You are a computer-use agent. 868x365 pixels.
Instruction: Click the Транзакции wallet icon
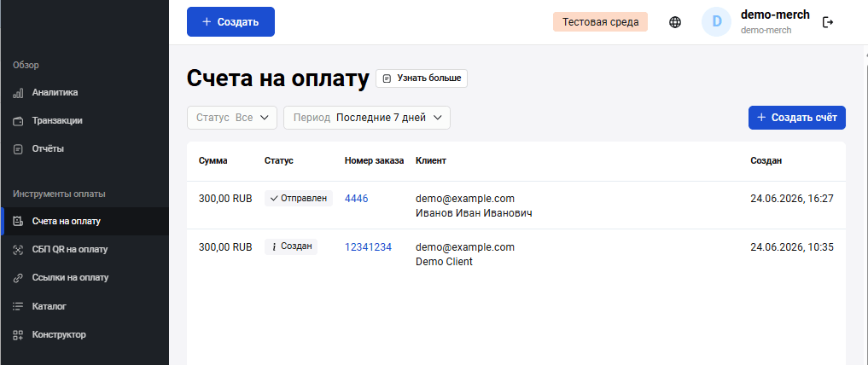click(x=18, y=121)
